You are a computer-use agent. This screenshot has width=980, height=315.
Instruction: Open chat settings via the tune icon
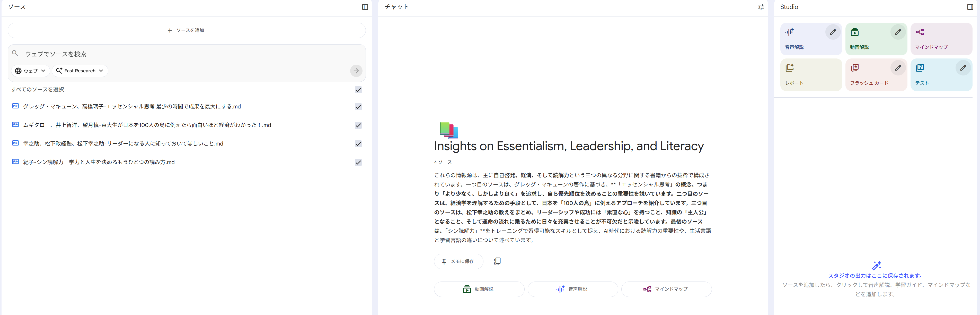(761, 7)
